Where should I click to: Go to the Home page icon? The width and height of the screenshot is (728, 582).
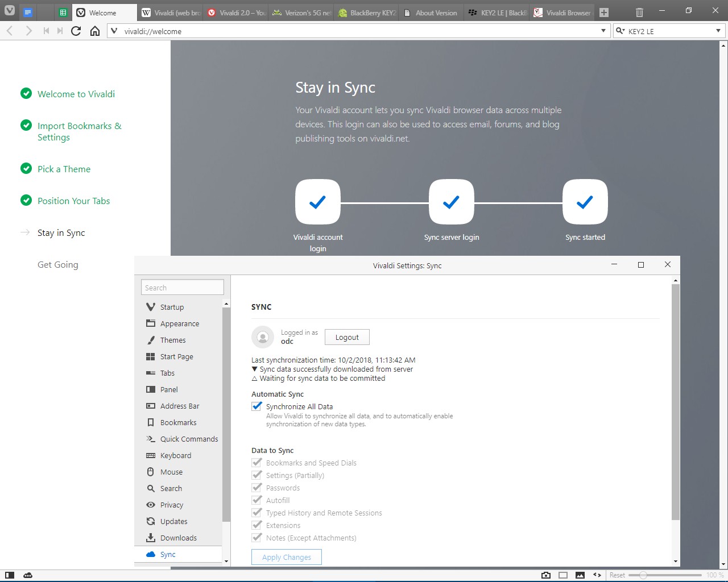95,31
